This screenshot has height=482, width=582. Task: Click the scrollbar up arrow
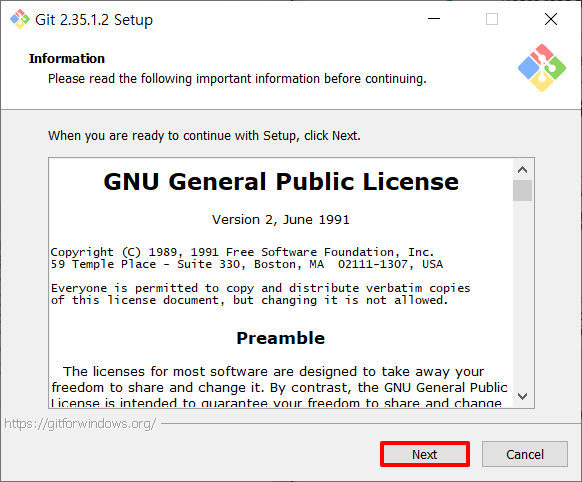point(522,170)
